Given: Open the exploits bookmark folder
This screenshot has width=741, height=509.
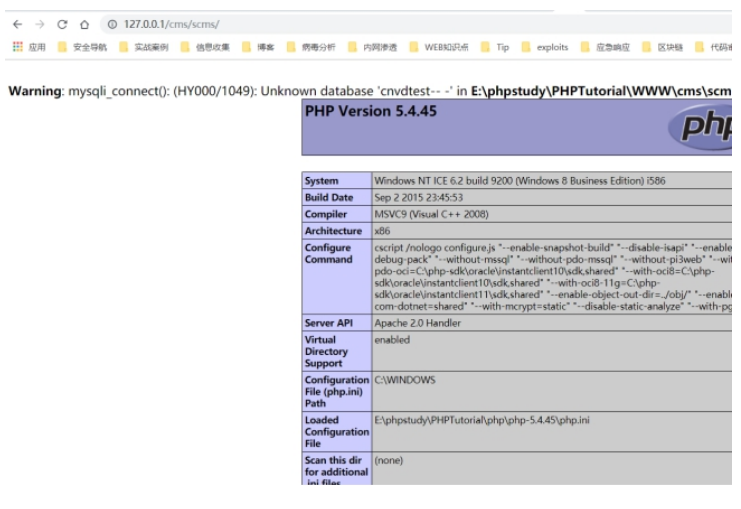Looking at the screenshot, I should [545, 47].
